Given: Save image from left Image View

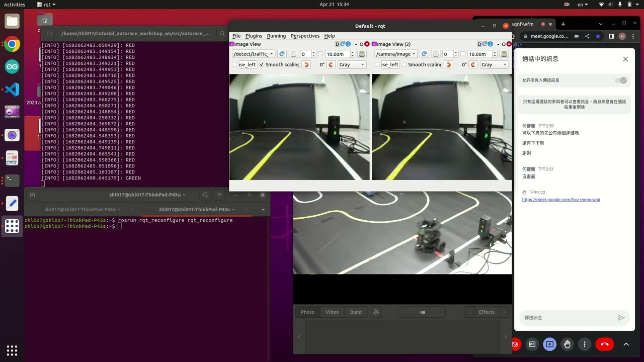Looking at the screenshot, I should [362, 54].
